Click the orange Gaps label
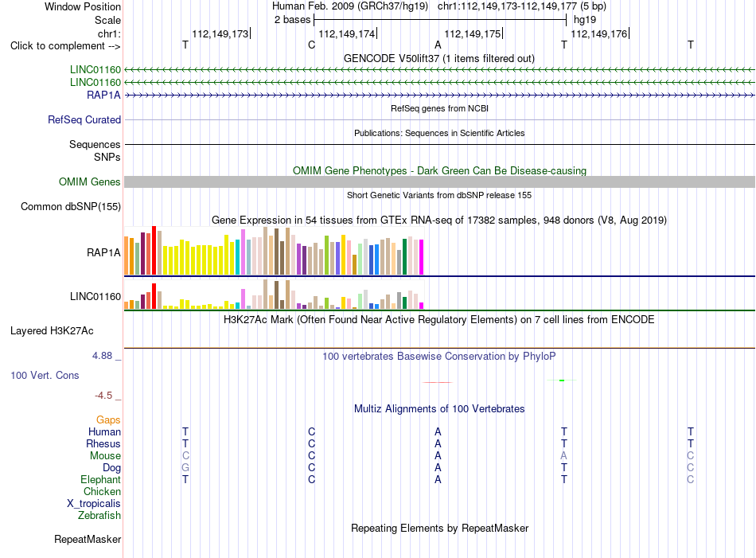 (x=108, y=420)
